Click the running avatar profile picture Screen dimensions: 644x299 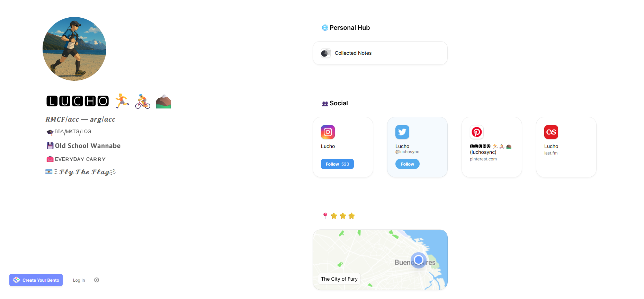[74, 49]
